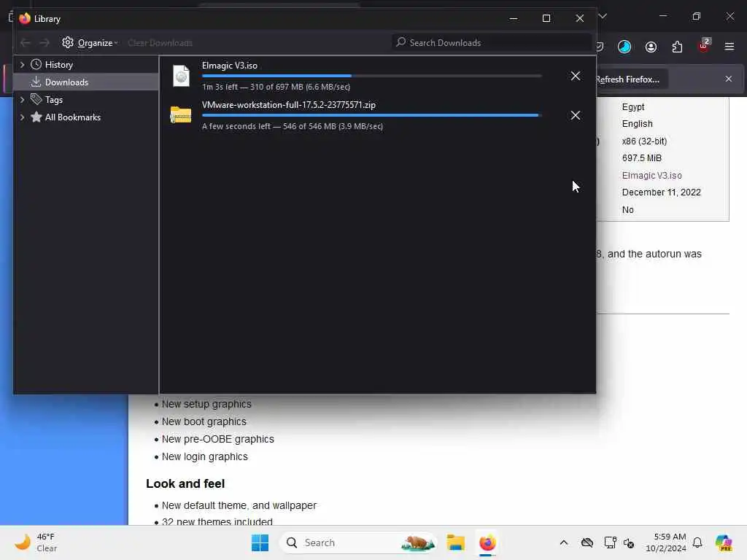747x560 pixels.
Task: Click the Organize gear icon
Action: 68,42
